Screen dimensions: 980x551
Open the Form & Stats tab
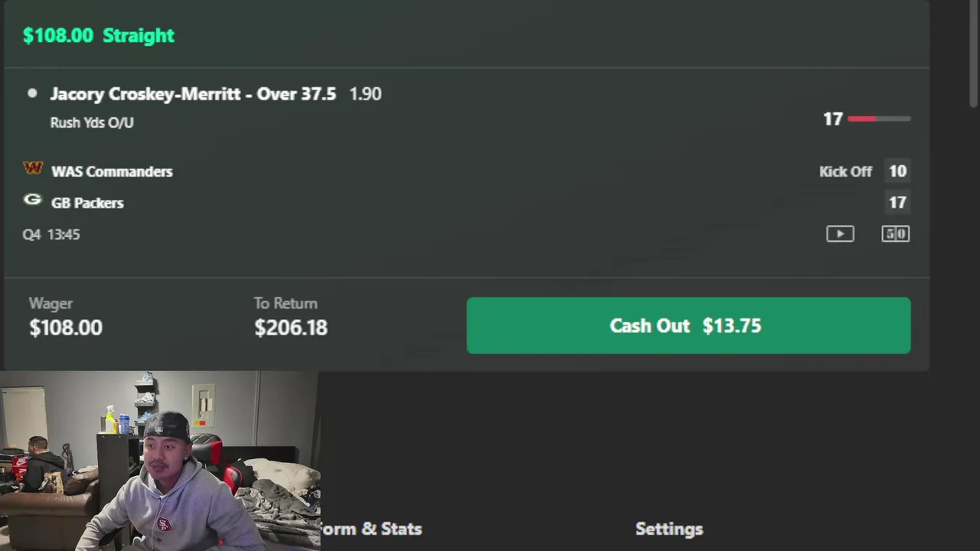(371, 529)
